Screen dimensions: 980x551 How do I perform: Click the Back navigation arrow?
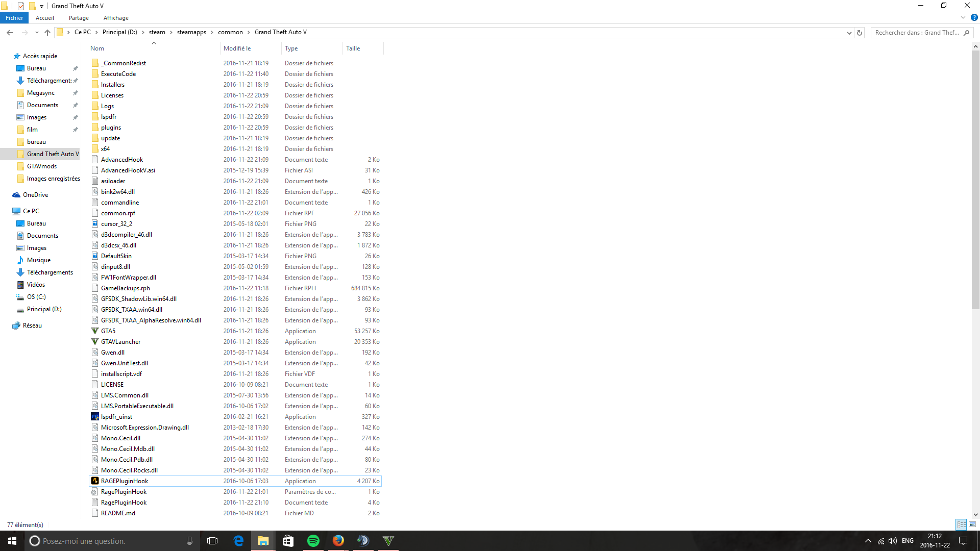coord(10,33)
